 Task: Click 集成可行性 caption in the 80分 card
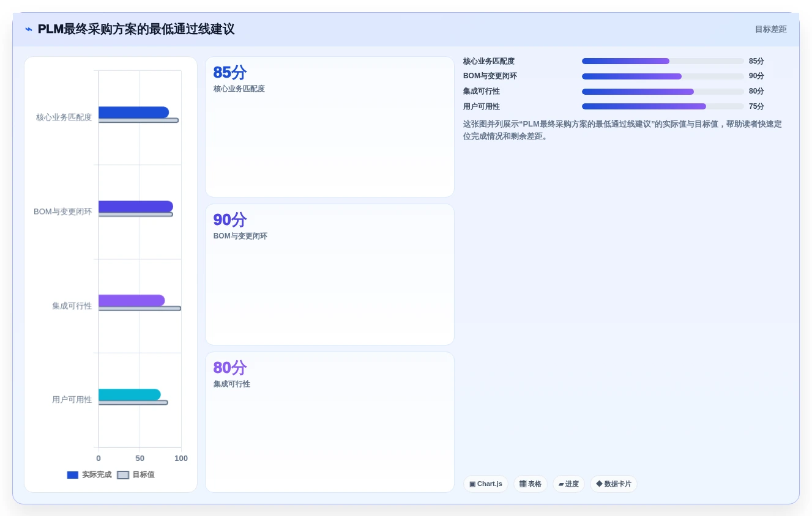point(232,384)
